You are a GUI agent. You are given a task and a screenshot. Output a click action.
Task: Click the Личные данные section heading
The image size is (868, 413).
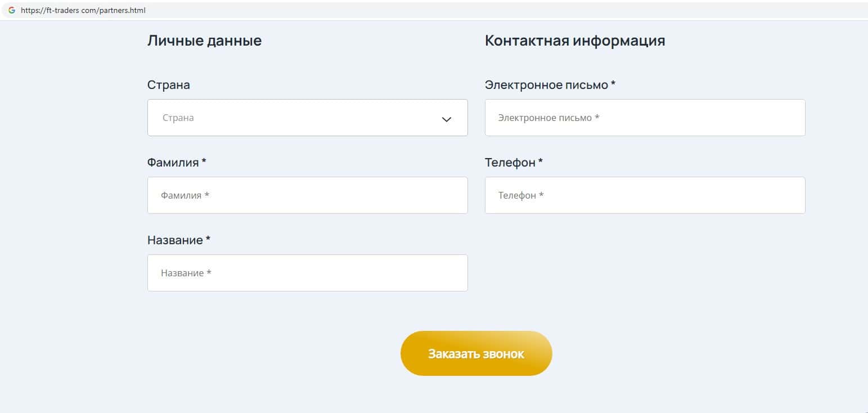point(204,41)
